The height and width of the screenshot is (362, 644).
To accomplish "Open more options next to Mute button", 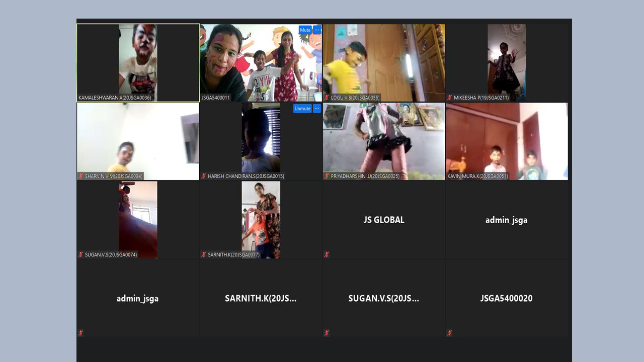I will [x=317, y=30].
